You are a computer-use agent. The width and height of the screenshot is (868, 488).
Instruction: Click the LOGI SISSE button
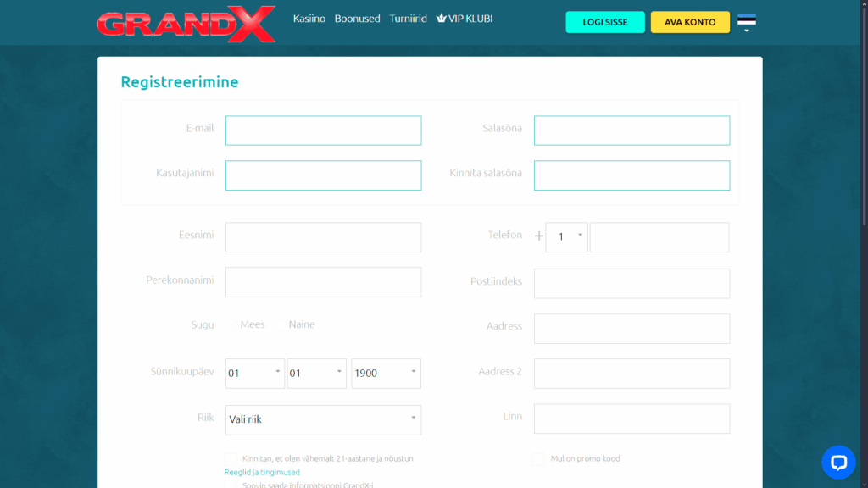pyautogui.click(x=604, y=22)
